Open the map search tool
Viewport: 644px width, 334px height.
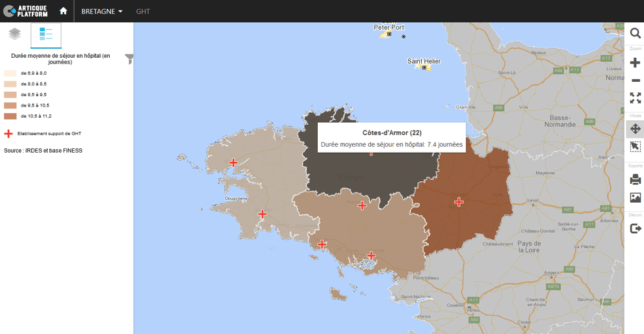(635, 34)
